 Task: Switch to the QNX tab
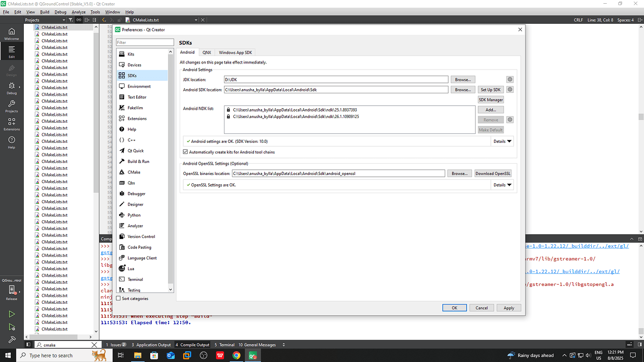206,52
